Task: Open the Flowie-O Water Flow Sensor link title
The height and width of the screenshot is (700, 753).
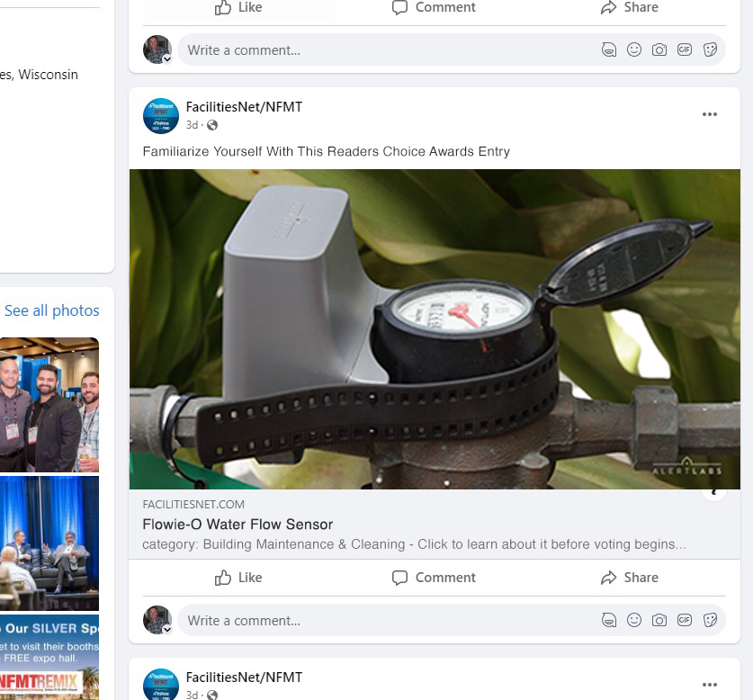Action: (x=238, y=525)
